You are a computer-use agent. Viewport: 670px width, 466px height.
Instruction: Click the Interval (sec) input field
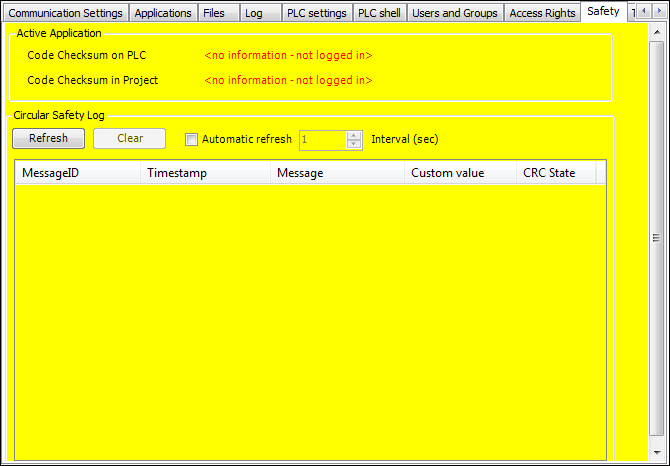point(322,140)
